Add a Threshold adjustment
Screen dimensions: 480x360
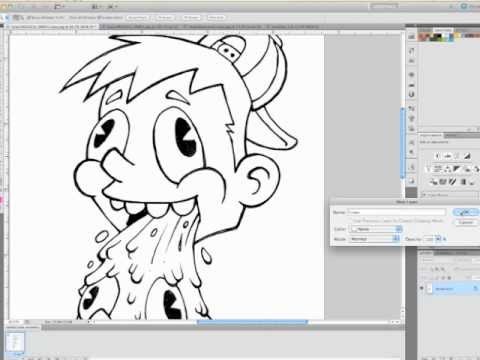[452, 182]
